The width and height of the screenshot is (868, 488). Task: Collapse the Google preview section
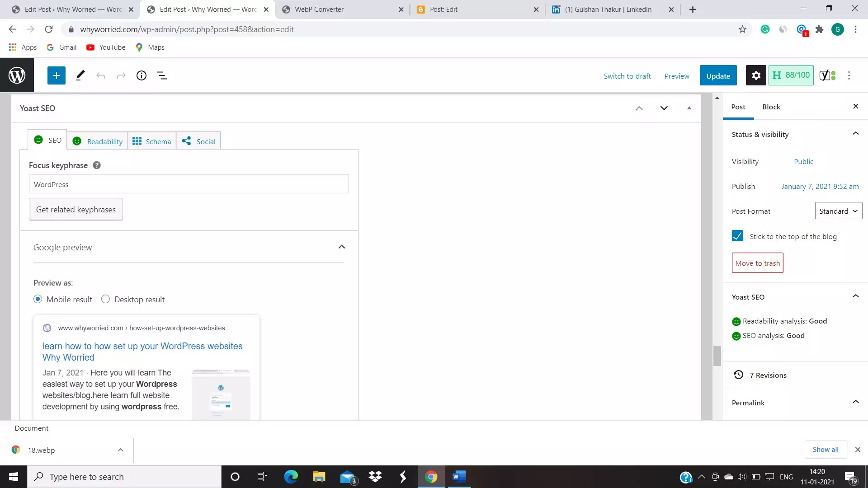tap(342, 247)
